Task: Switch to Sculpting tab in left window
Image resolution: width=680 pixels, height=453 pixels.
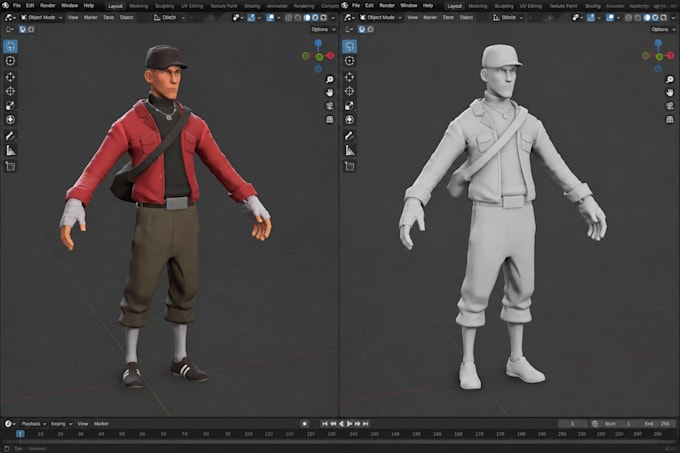Action: click(164, 6)
